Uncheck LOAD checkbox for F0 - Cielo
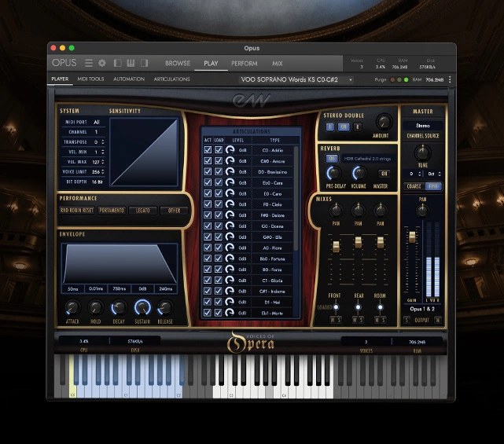Viewport: 504px width, 444px height. pyautogui.click(x=219, y=204)
